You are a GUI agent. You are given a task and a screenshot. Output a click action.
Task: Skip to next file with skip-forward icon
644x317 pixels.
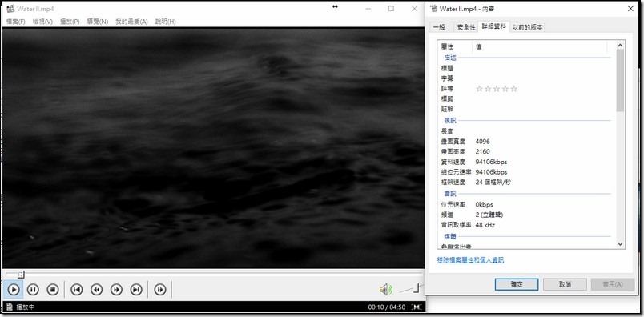tap(136, 290)
